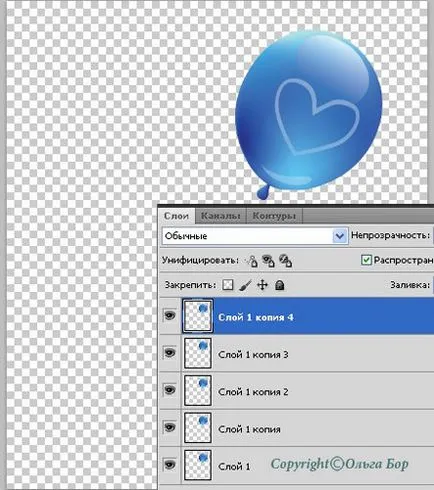This screenshot has height=490, width=434.
Task: Click the unify layer visibility icon
Action: (x=268, y=261)
